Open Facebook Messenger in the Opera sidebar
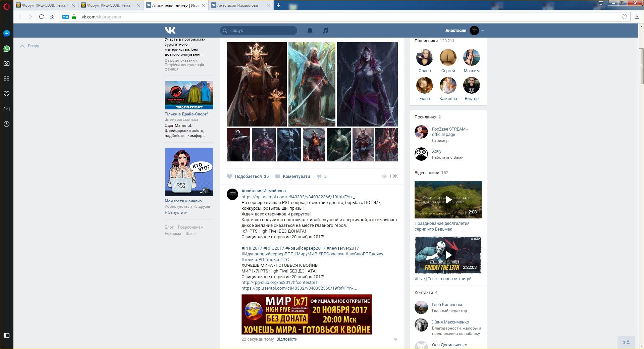644x349 pixels. click(x=6, y=33)
